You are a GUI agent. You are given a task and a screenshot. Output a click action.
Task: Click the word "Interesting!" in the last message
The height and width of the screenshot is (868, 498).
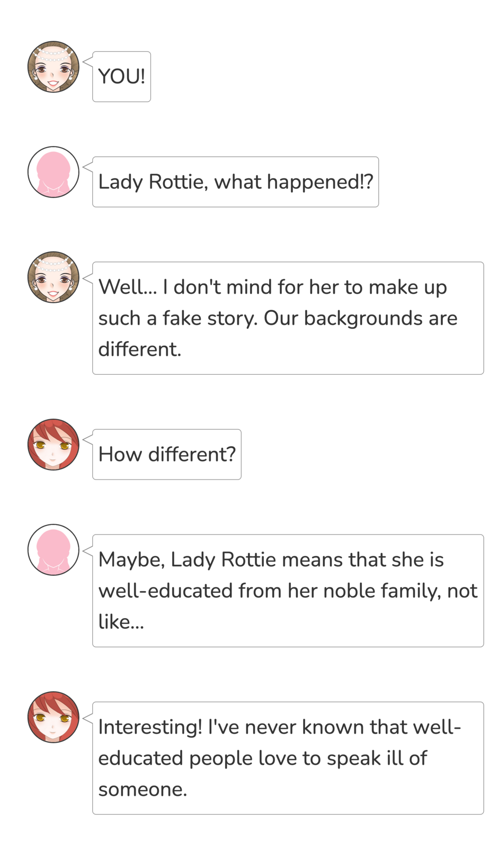coord(150,727)
